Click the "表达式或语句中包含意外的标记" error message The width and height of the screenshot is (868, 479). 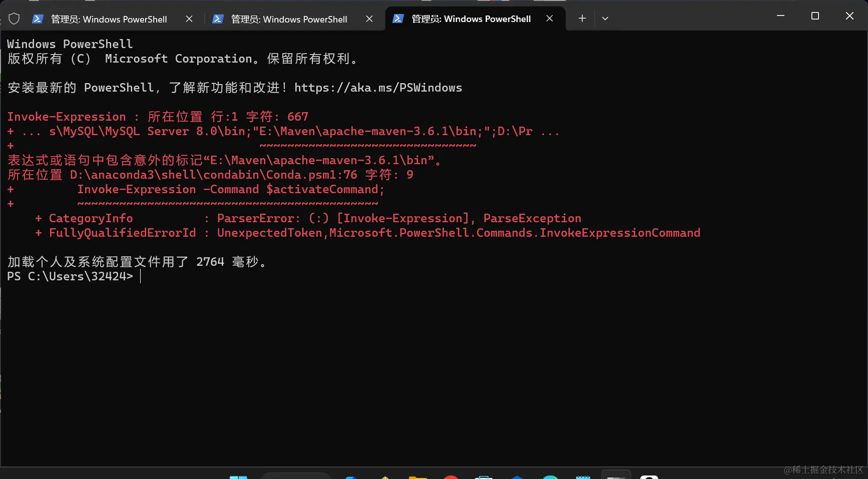click(105, 160)
